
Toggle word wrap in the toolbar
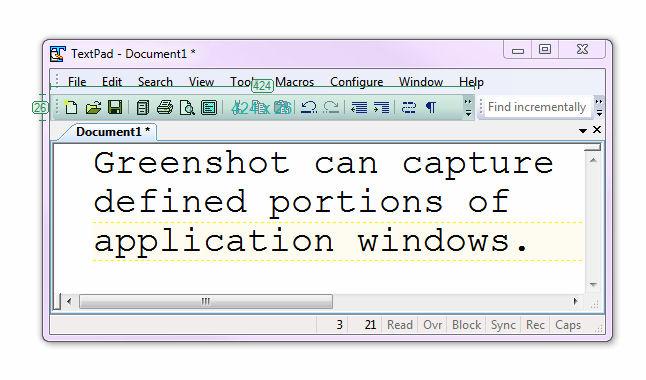pos(409,108)
